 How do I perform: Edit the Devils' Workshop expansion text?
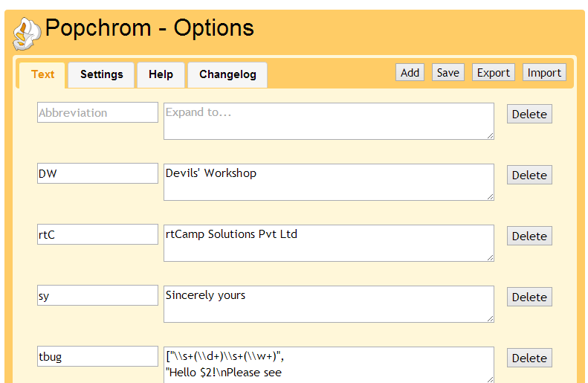329,182
